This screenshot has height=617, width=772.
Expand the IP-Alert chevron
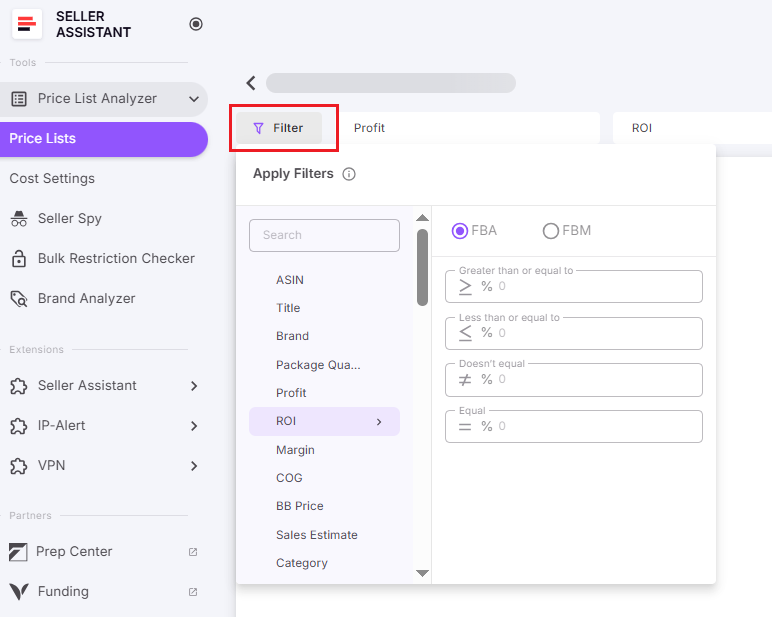[x=194, y=426]
